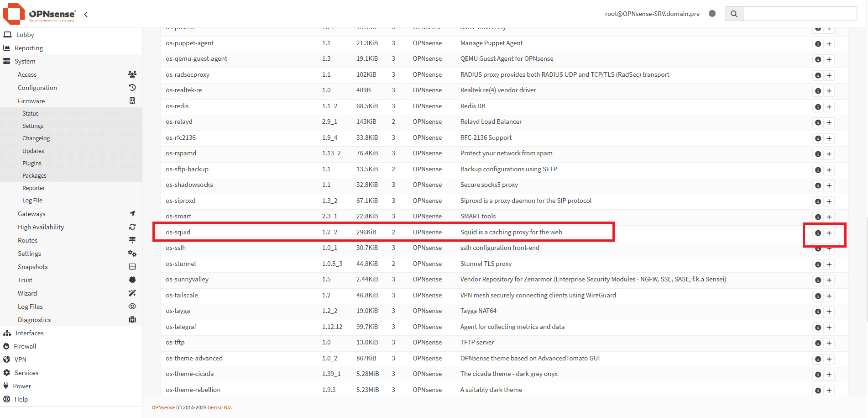
Task: Click the OPNsense logo
Action: coord(39,14)
